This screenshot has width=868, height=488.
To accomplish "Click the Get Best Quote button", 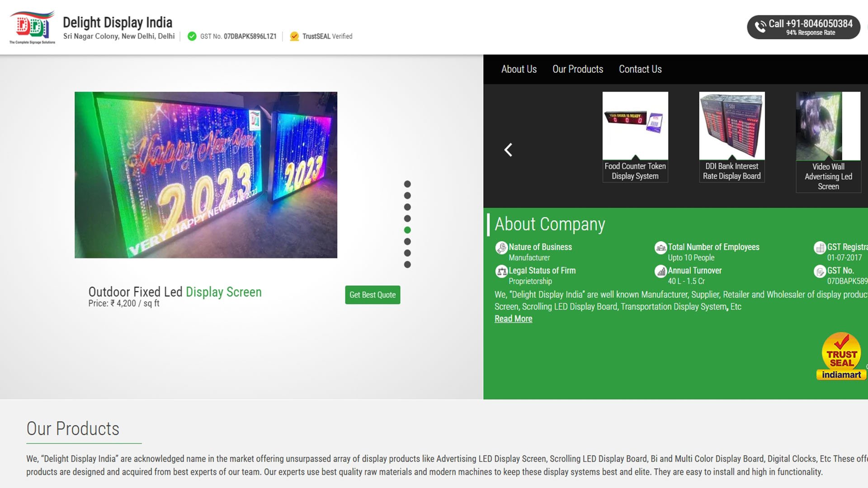I will [x=373, y=295].
